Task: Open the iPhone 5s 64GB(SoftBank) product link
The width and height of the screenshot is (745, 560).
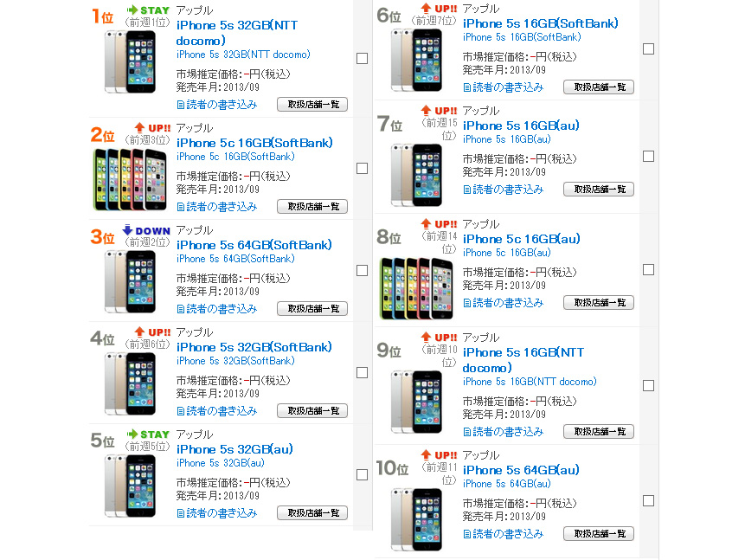Action: [254, 245]
